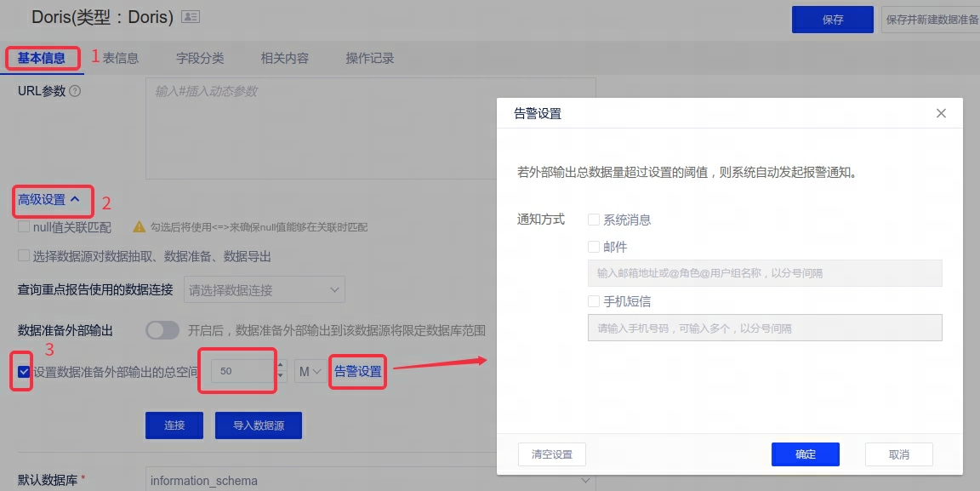Click the card icon beside Doris title
980x491 pixels.
tap(191, 17)
